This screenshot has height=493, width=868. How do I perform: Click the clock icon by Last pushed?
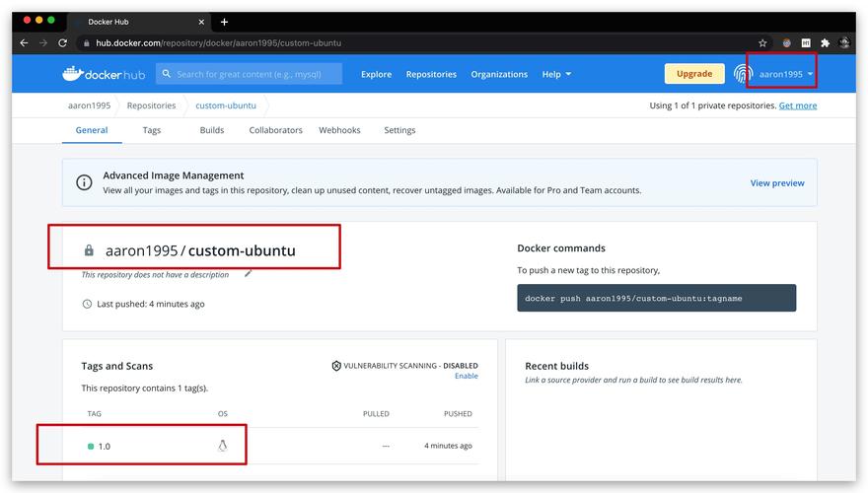coord(87,304)
